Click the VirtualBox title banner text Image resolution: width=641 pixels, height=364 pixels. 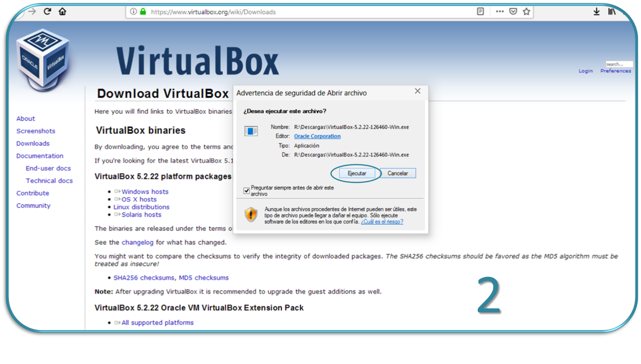tap(197, 61)
